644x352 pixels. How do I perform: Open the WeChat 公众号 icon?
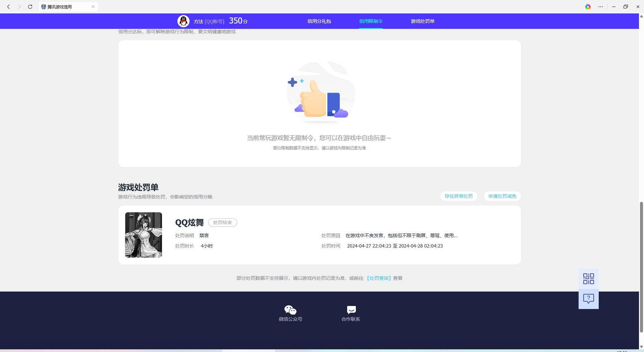coord(290,310)
